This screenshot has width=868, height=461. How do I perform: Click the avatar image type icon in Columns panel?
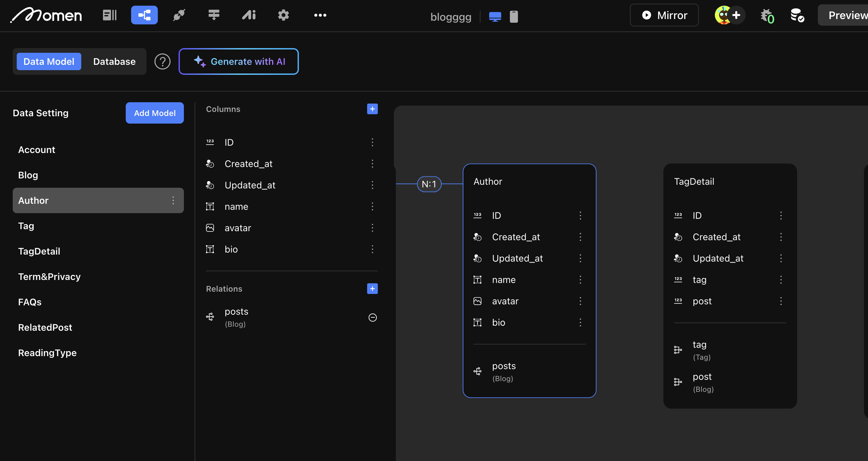[210, 228]
